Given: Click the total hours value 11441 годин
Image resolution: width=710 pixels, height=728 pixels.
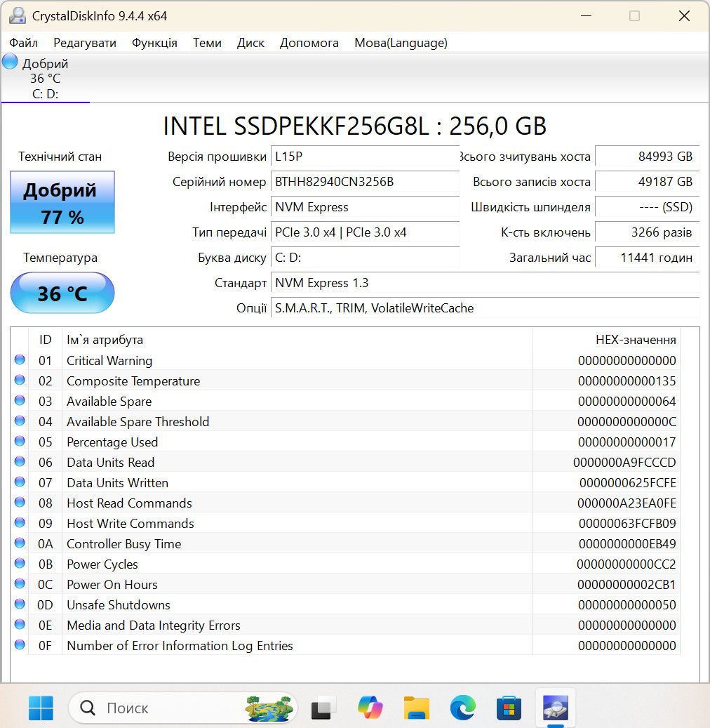Looking at the screenshot, I should tap(647, 258).
